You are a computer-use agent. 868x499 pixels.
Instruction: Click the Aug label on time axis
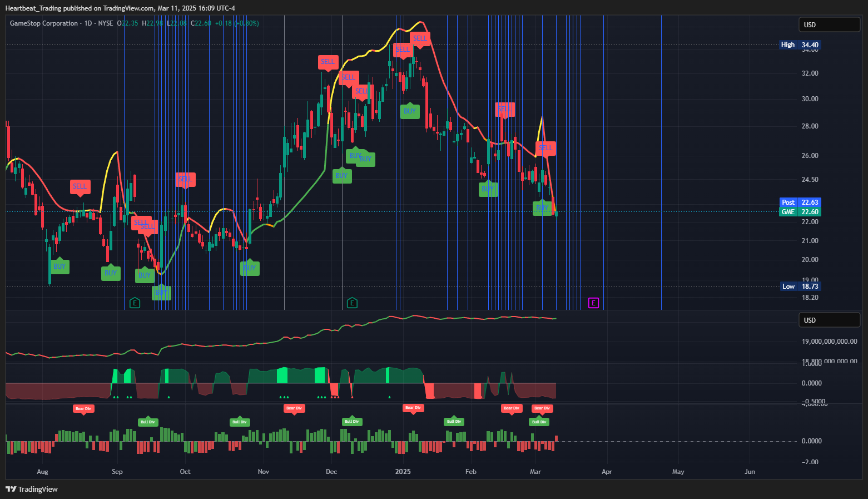pyautogui.click(x=42, y=472)
